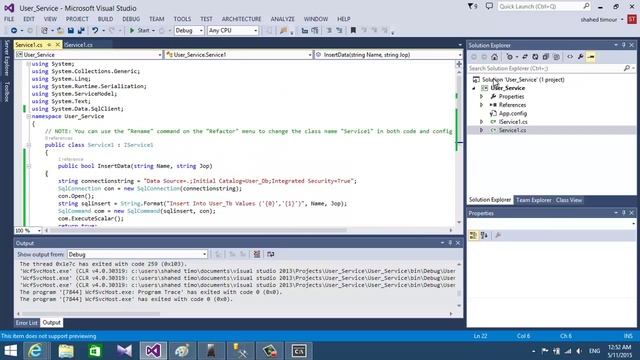Toggle Show All Files in Solution Explorer
The image size is (640, 360).
(x=556, y=57)
